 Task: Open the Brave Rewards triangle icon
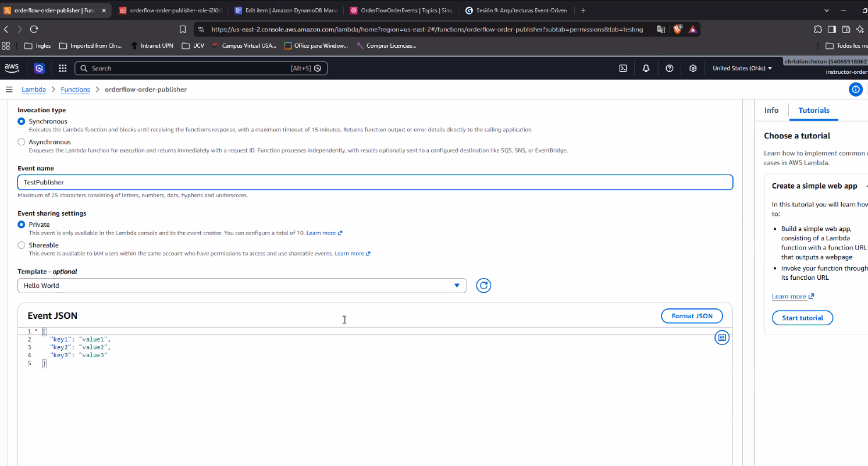point(693,29)
